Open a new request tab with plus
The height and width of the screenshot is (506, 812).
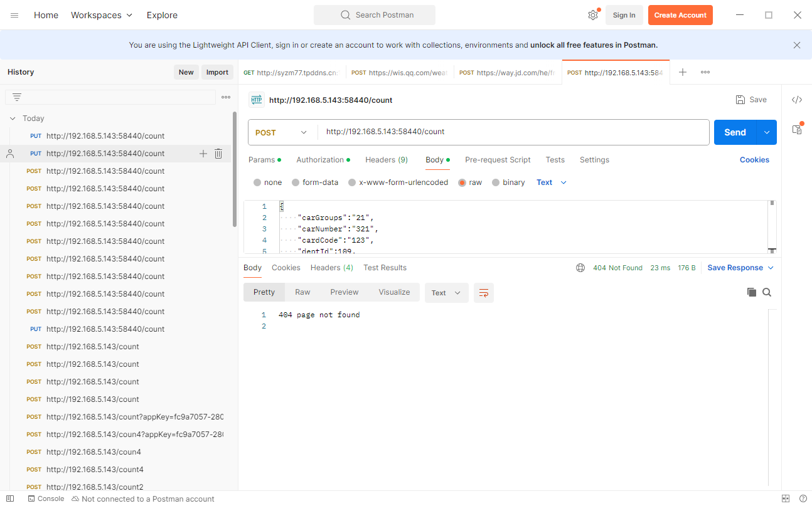click(683, 72)
